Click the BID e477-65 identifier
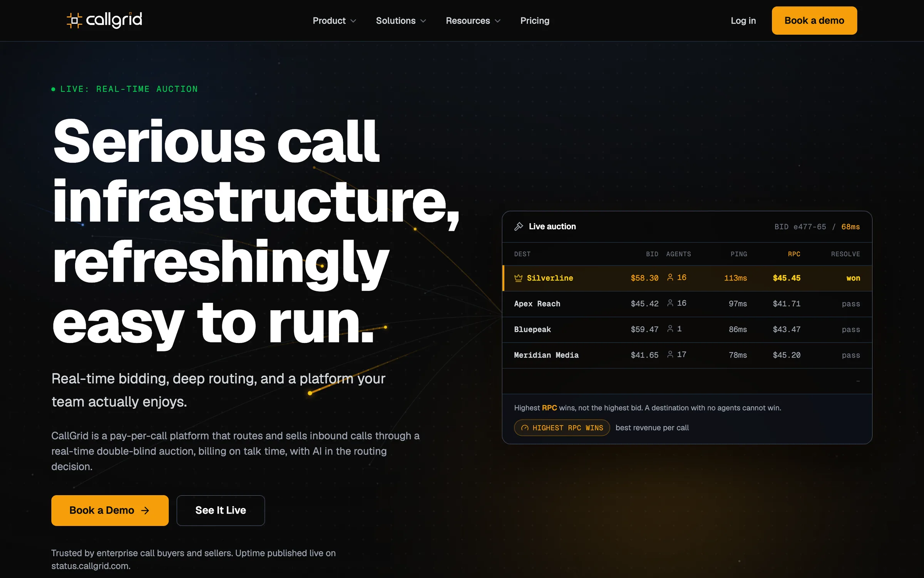 tap(800, 227)
